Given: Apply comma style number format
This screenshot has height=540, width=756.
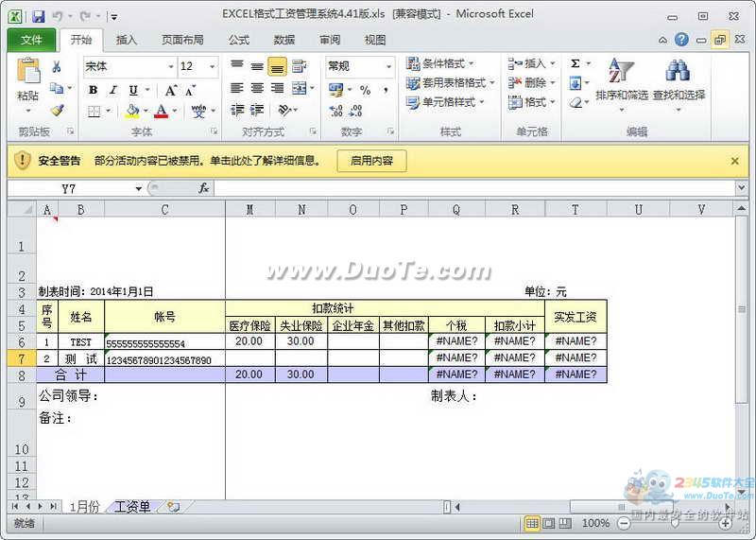Looking at the screenshot, I should click(387, 90).
